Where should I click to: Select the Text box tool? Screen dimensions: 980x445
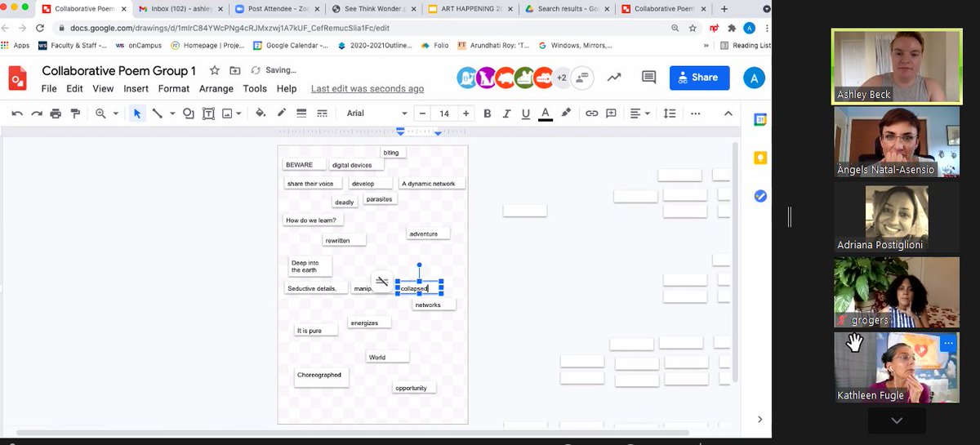point(207,113)
